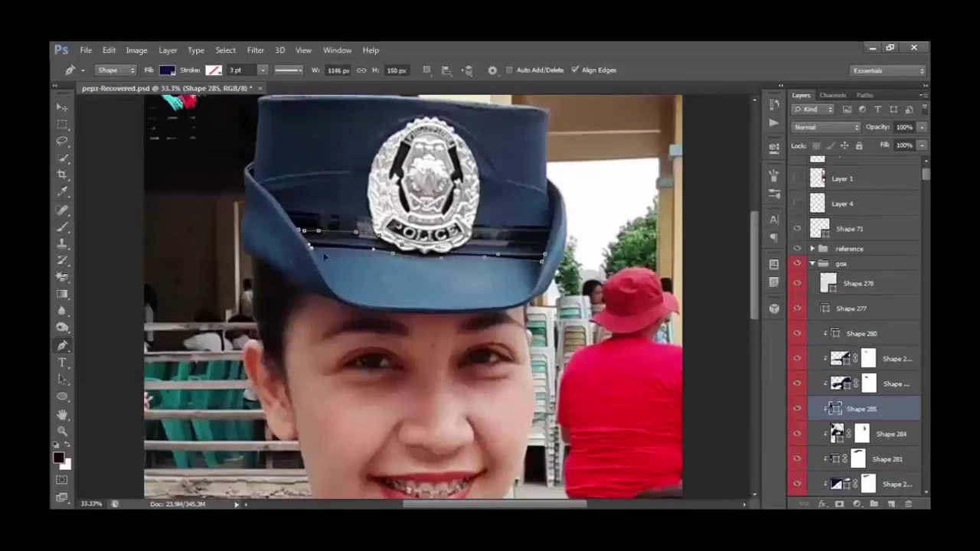Select the Brush tool

[62, 227]
